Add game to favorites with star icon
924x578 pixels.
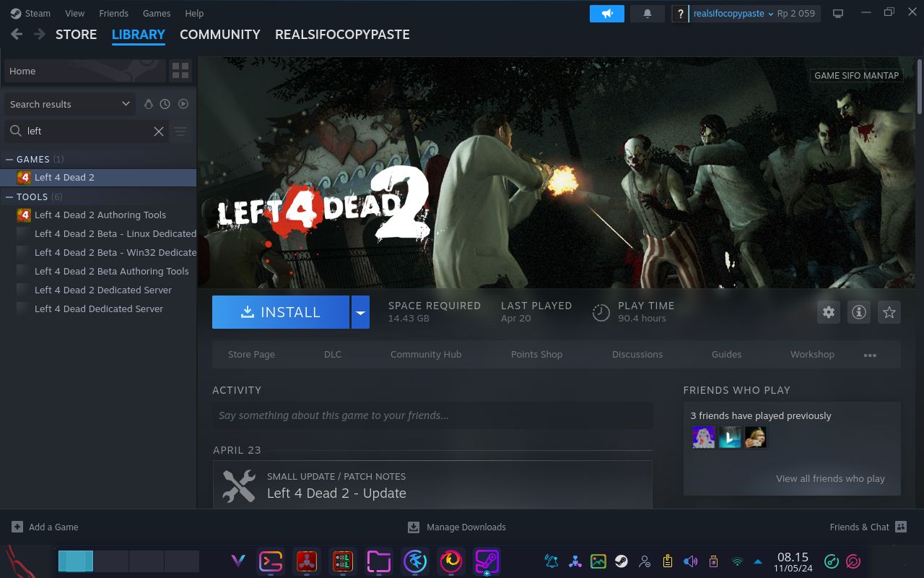pos(889,312)
